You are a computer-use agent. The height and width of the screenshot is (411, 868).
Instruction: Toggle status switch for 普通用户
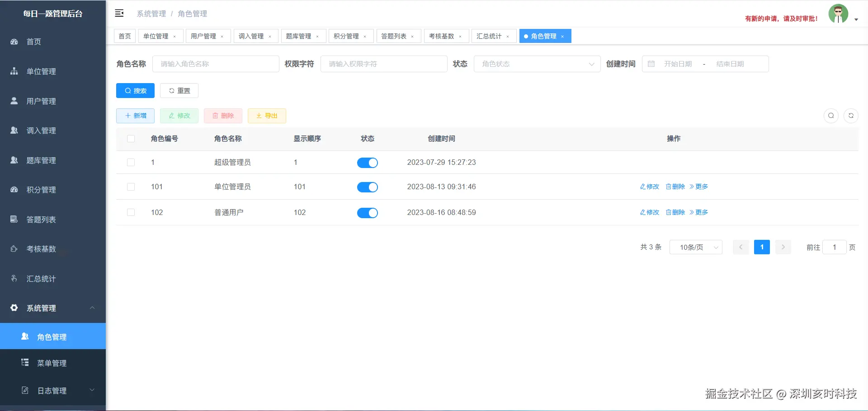point(368,213)
